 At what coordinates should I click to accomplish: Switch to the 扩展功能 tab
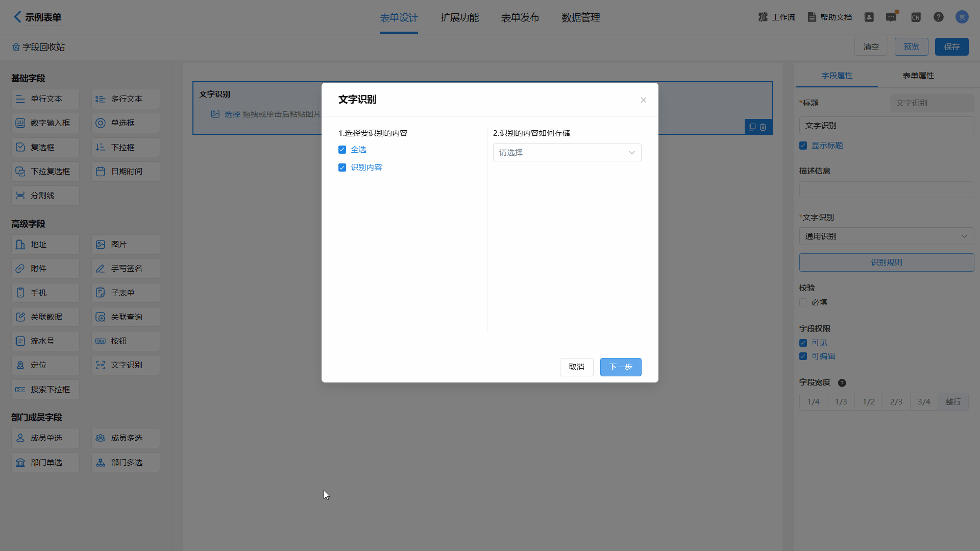(x=459, y=18)
